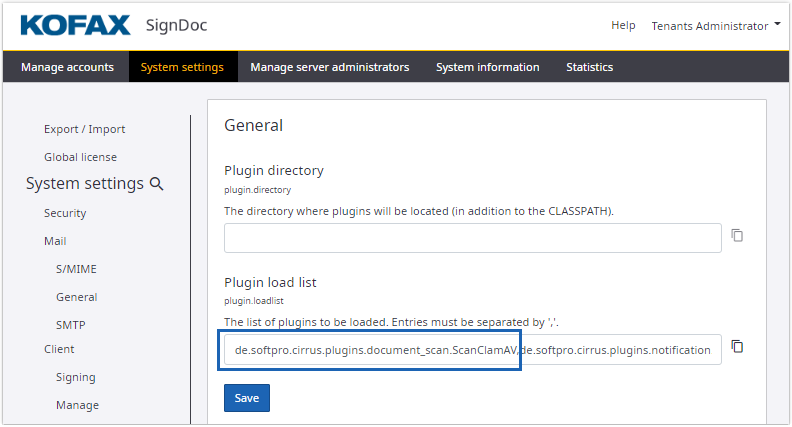The width and height of the screenshot is (792, 427).
Task: Click the Kofax SignDoc logo
Action: click(114, 25)
